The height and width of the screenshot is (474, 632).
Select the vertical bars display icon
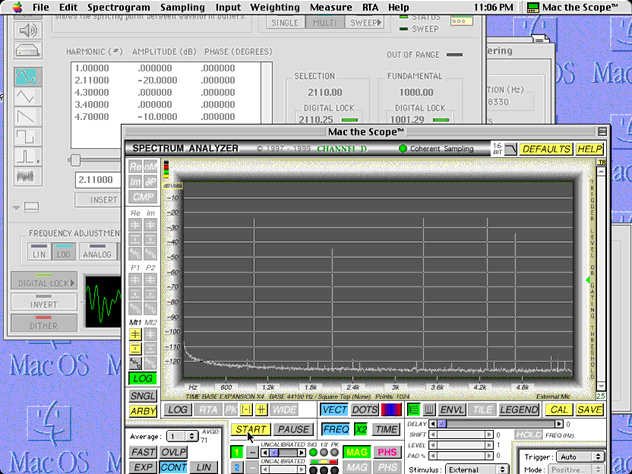pyautogui.click(x=429, y=410)
